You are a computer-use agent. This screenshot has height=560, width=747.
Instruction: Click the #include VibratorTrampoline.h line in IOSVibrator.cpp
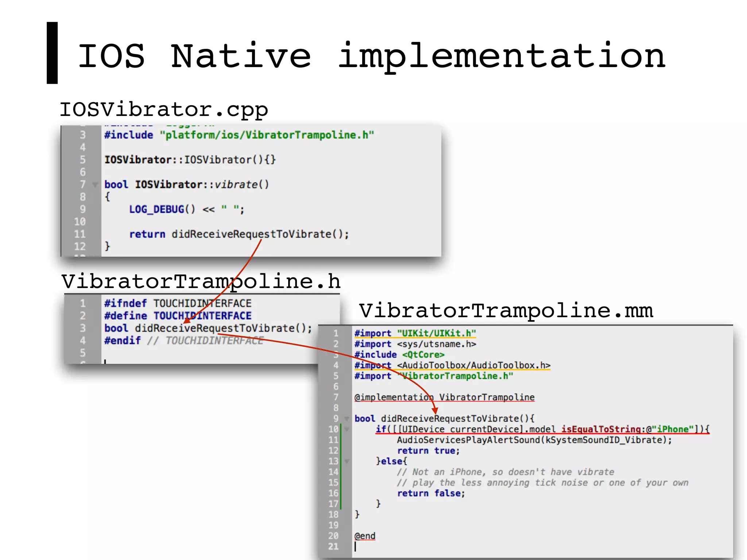tap(239, 135)
